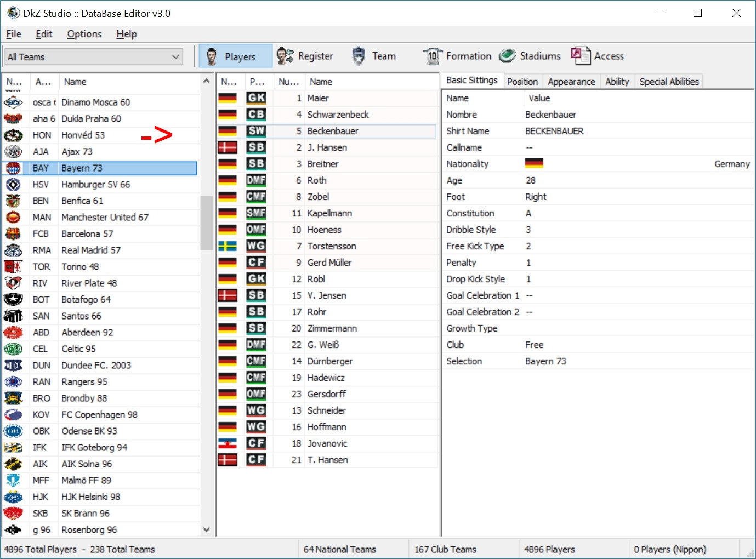756x559 pixels.
Task: Open the Stadiums icon
Action: pyautogui.click(x=508, y=56)
